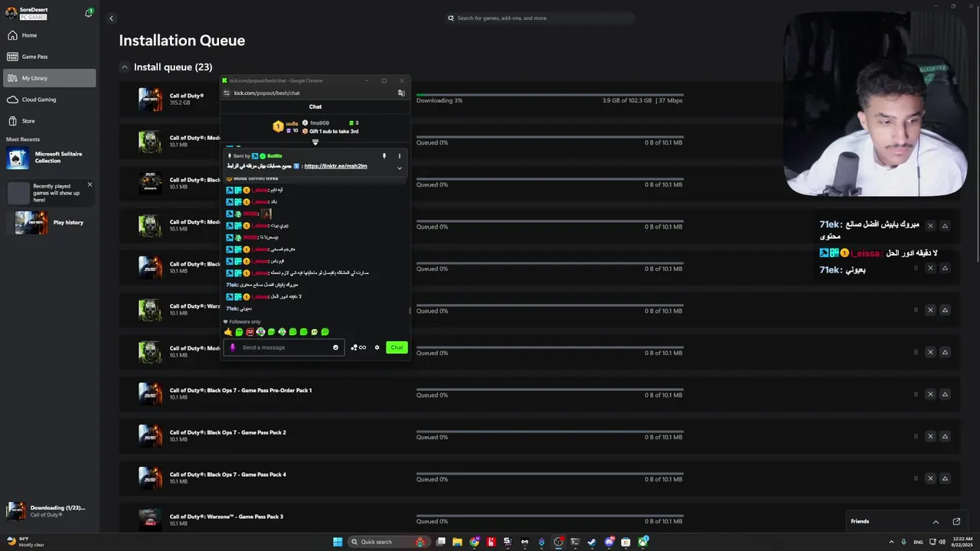Collapse the gift leaderboard arrow in chat
Image resolution: width=980 pixels, height=551 pixels.
pos(315,142)
